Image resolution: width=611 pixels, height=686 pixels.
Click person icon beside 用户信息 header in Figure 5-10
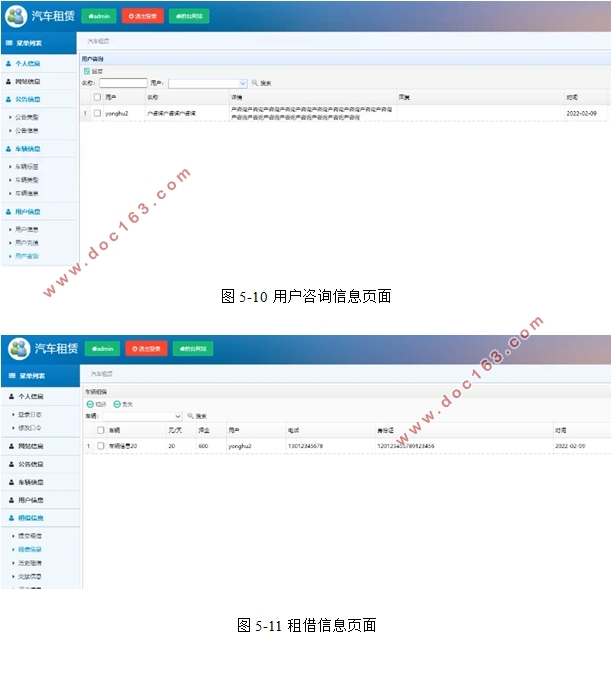(x=8, y=211)
